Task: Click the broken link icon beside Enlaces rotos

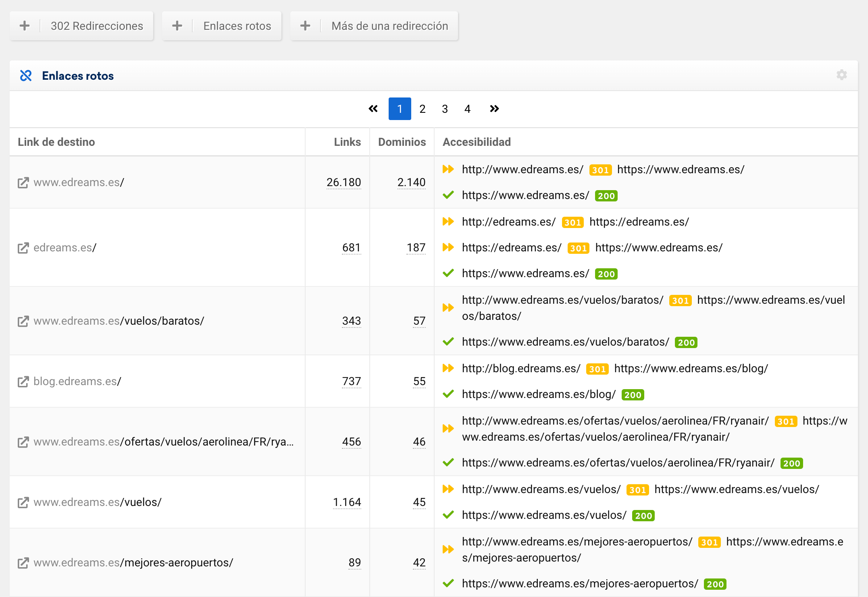Action: click(26, 76)
